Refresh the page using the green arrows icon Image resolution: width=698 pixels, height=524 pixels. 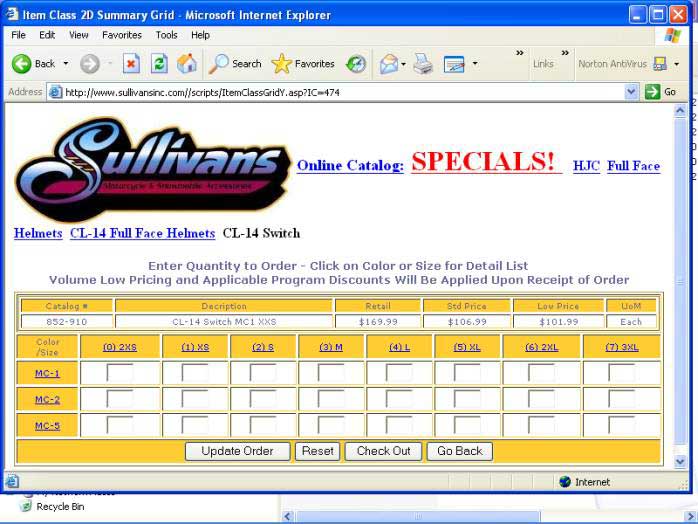click(x=159, y=64)
